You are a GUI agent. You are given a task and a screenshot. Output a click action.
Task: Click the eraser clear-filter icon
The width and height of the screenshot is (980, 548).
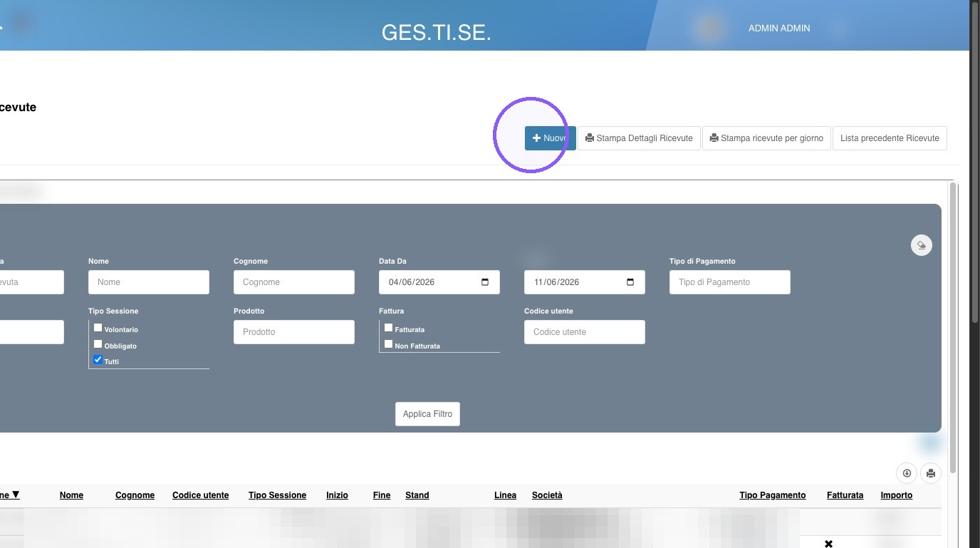point(922,245)
